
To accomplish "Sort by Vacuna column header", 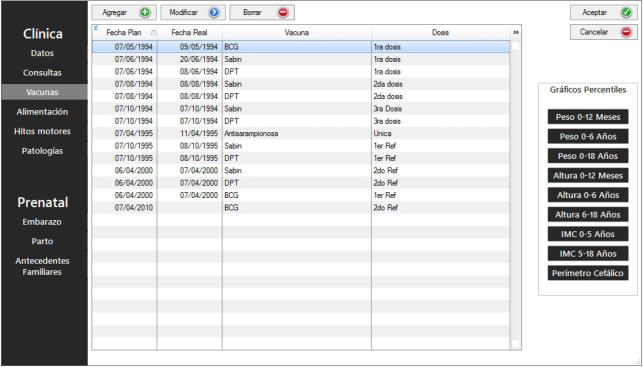I will pyautogui.click(x=297, y=33).
